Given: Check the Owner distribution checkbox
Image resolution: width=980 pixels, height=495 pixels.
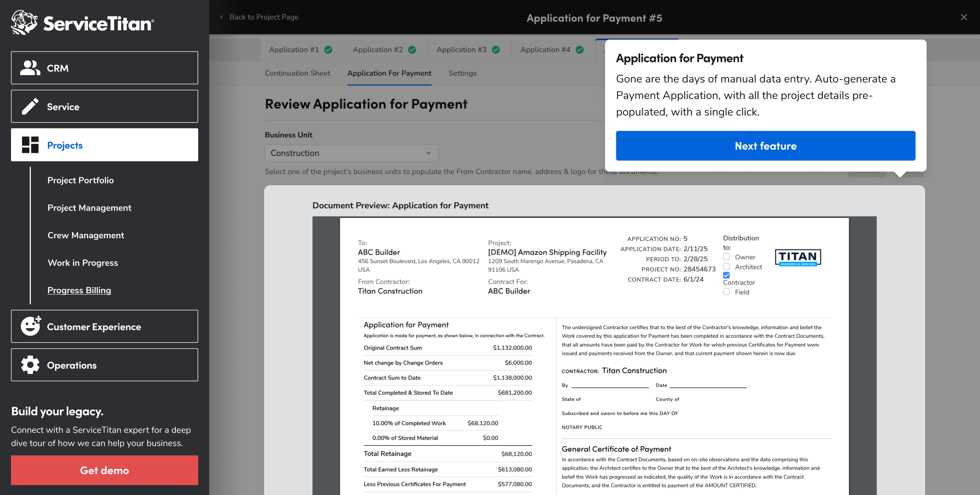Looking at the screenshot, I should [x=726, y=257].
